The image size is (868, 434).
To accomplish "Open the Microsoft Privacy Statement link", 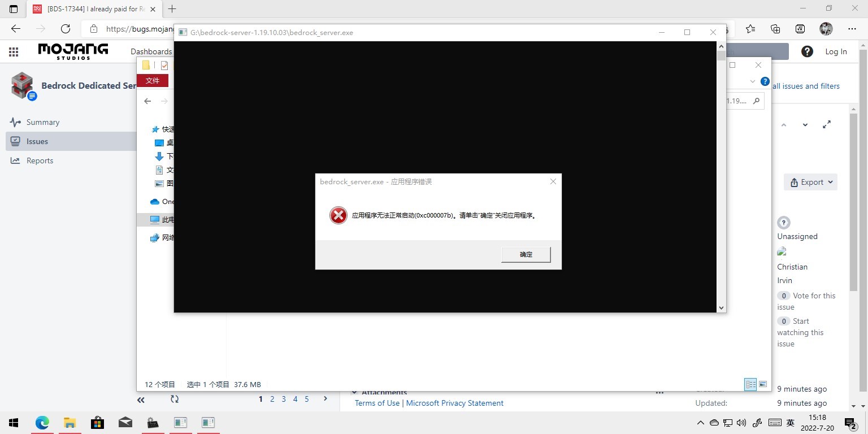I will pyautogui.click(x=455, y=403).
